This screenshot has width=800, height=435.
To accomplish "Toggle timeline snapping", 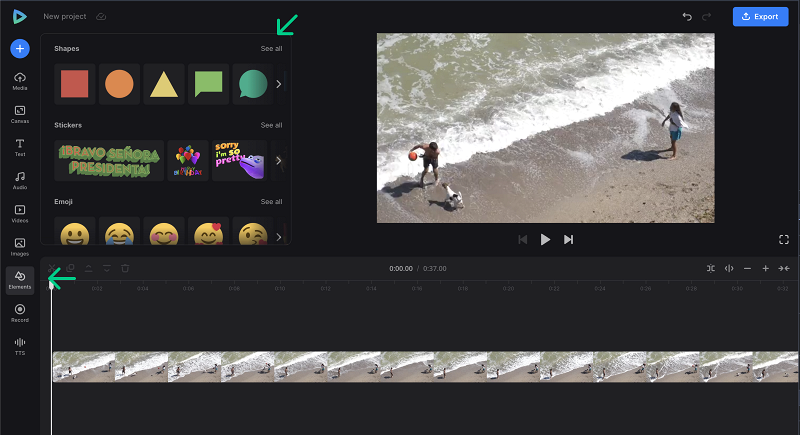I will pos(711,268).
